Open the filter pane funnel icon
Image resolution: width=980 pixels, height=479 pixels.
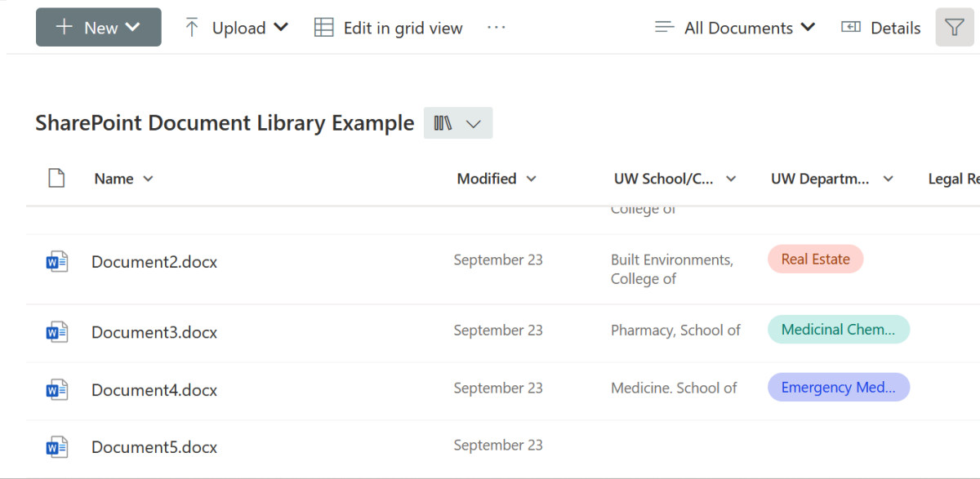[954, 27]
